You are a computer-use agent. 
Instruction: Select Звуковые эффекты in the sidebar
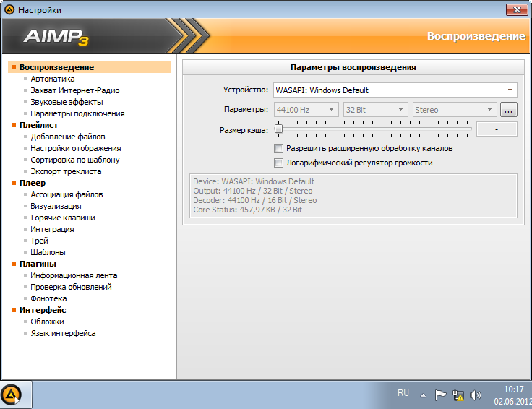coord(66,102)
